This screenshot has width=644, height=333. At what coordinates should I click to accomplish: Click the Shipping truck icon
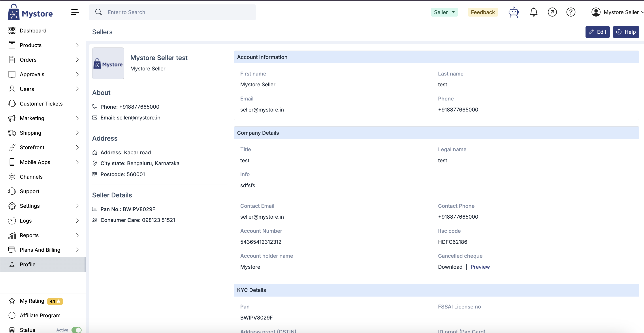tap(12, 133)
